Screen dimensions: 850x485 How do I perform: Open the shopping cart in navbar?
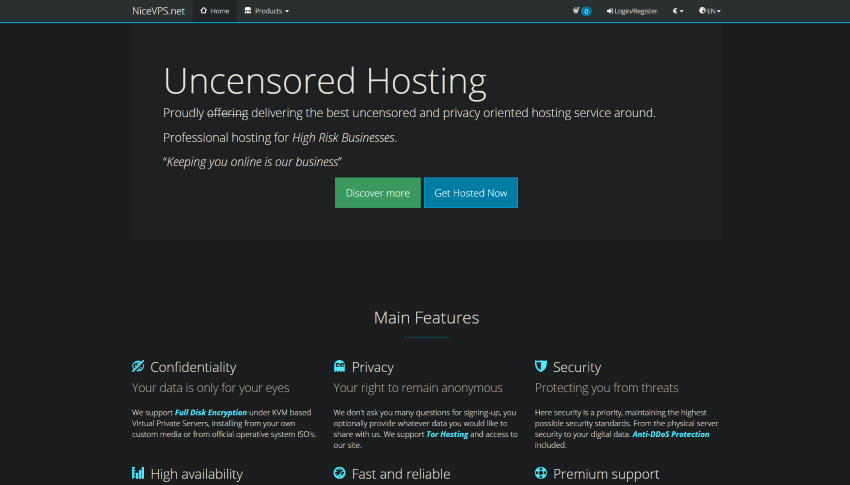point(581,11)
